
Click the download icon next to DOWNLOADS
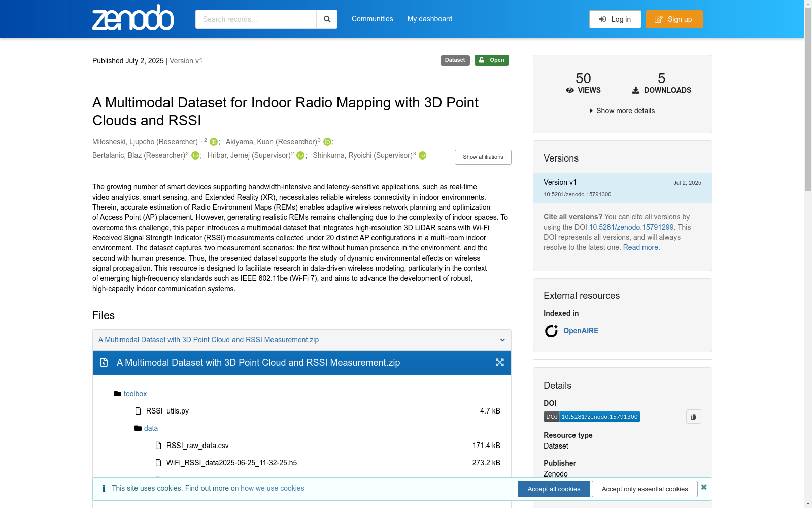(x=636, y=90)
